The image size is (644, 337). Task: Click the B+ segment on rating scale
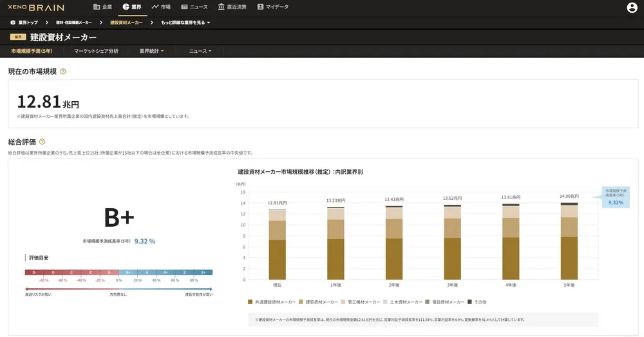tap(128, 273)
